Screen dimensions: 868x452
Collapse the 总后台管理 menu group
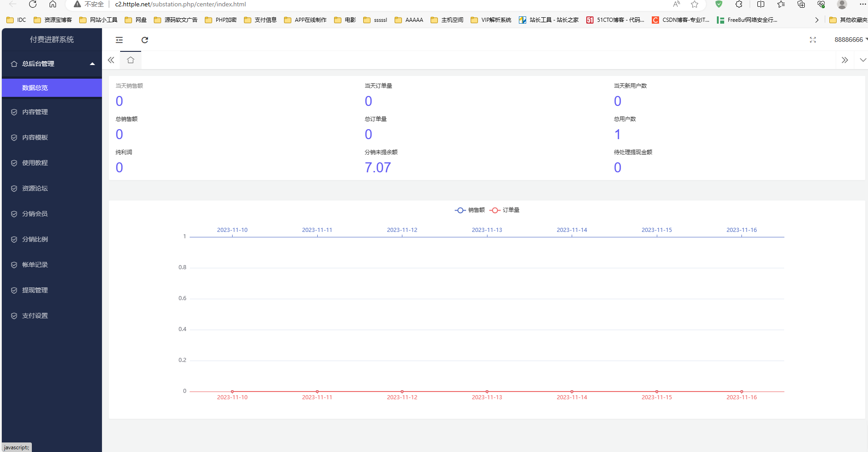(52, 64)
